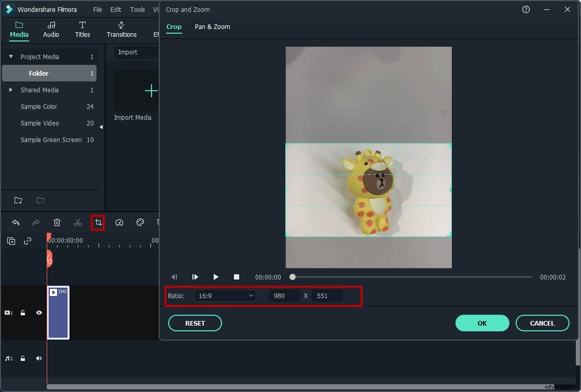This screenshot has width=581, height=392.
Task: Collapse the Project Media tree item
Action: coord(10,56)
